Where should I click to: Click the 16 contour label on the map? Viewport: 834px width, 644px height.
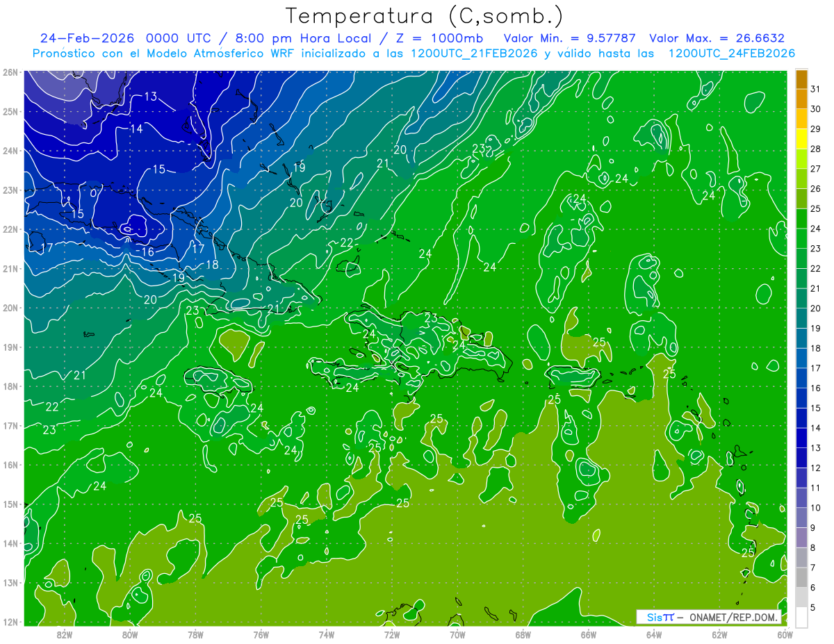[147, 251]
